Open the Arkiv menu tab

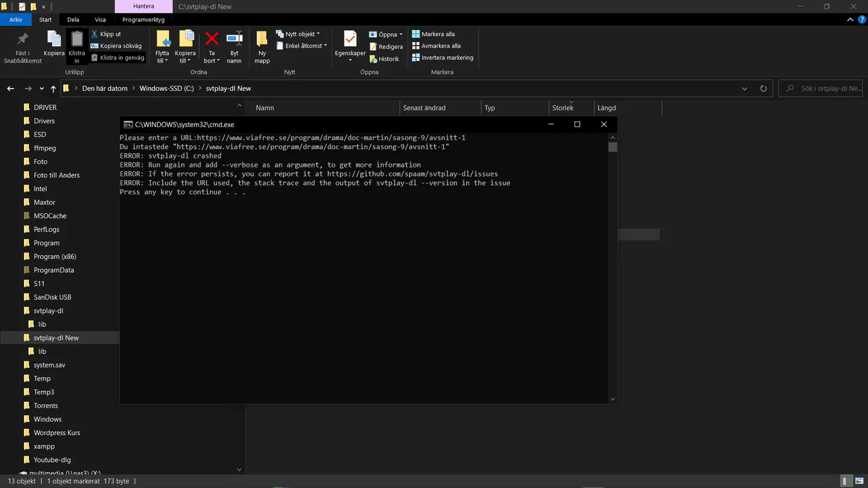[x=16, y=20]
